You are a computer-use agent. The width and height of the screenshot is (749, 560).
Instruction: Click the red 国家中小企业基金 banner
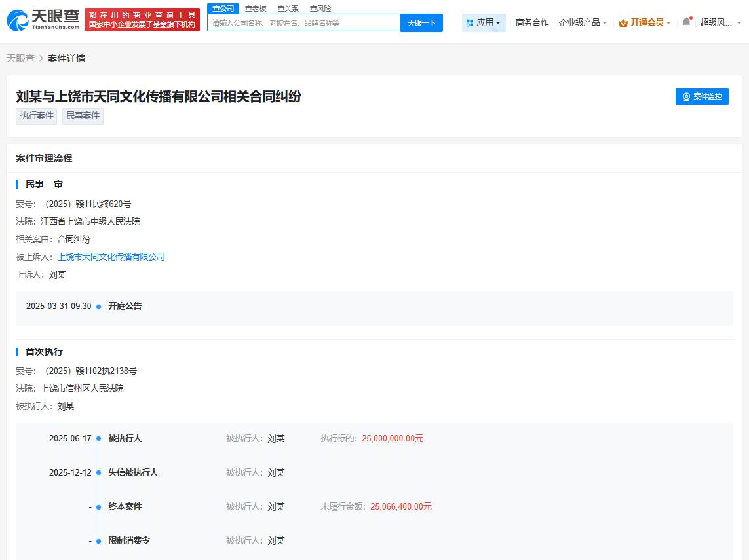point(142,18)
